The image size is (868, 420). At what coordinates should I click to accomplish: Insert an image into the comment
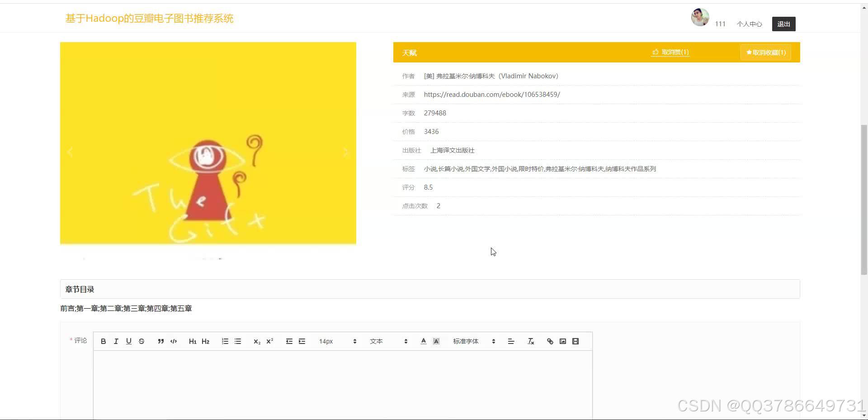pos(563,341)
